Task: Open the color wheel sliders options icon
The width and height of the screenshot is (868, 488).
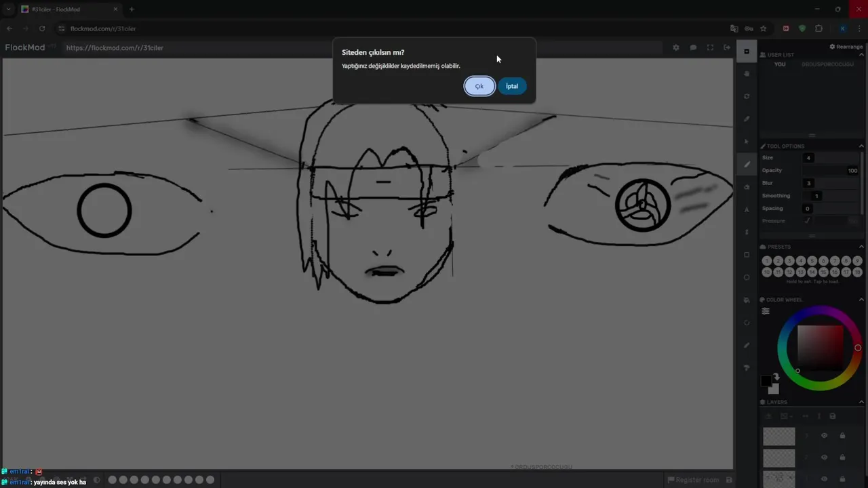Action: point(766,311)
